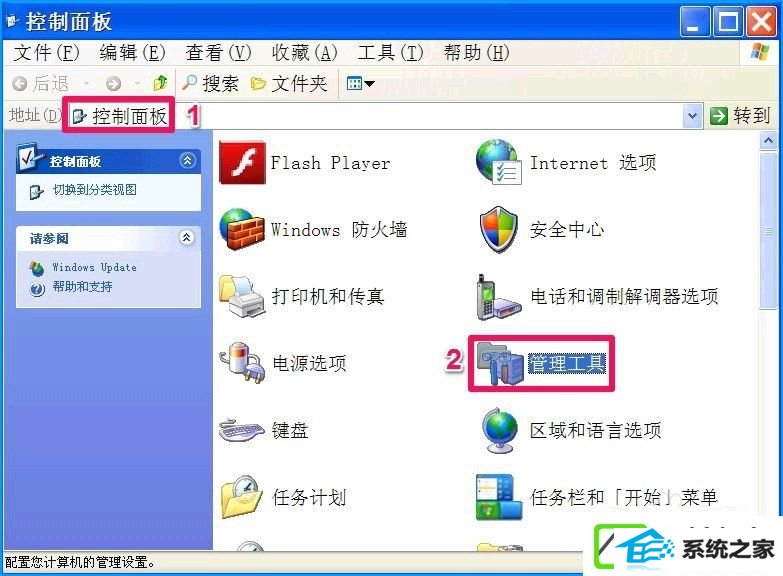Click the 转到 go button
The image size is (783, 576).
coord(740,116)
